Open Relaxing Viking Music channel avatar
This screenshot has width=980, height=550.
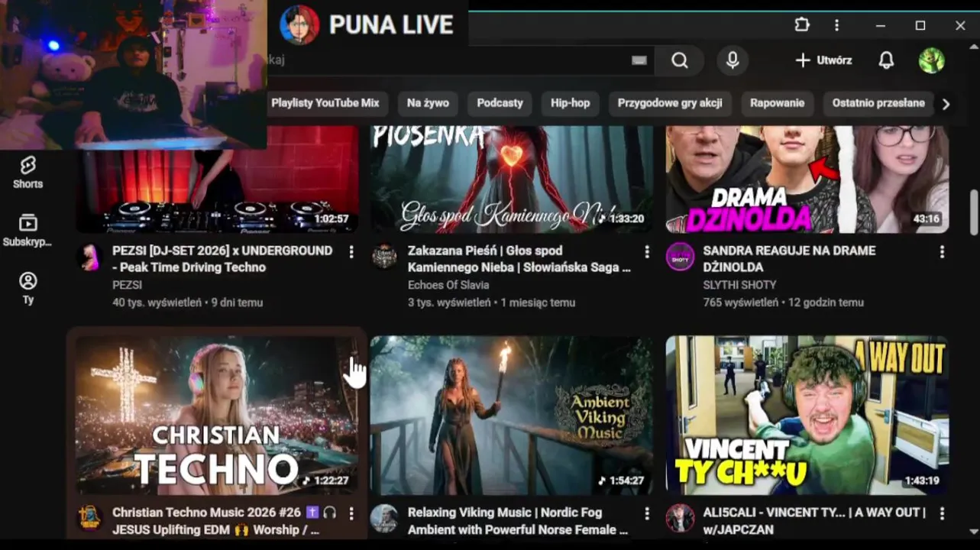384,518
